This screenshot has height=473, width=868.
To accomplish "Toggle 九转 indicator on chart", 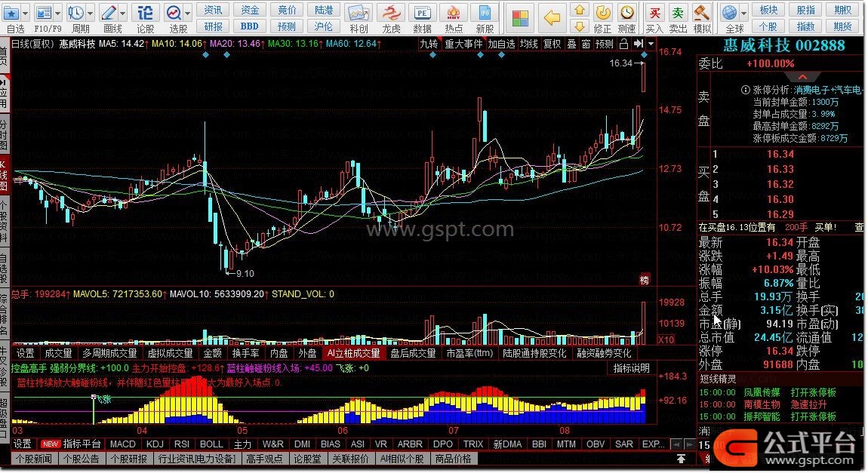I will 429,44.
